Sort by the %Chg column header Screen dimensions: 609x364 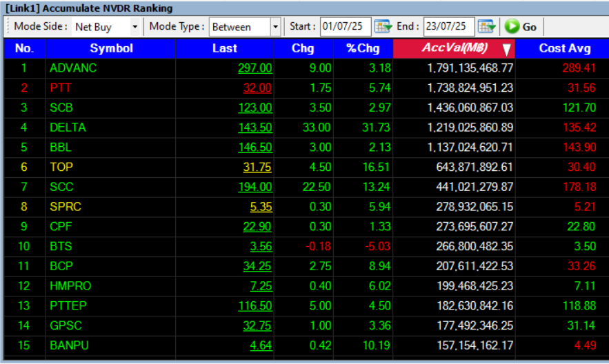363,48
